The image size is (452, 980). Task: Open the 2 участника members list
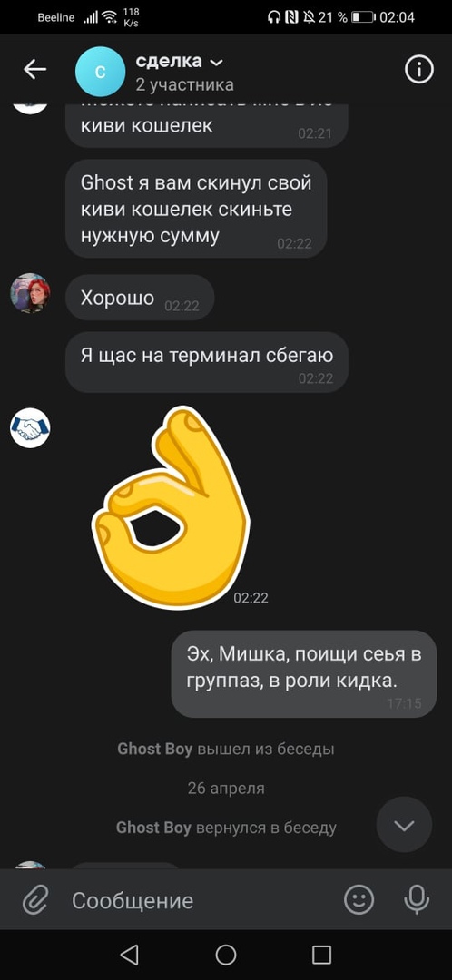(x=185, y=84)
